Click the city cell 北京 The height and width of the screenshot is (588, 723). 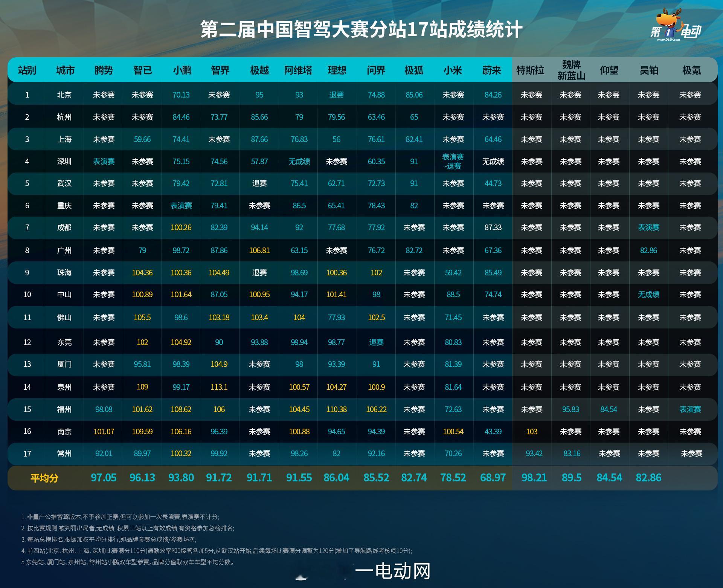(x=64, y=95)
